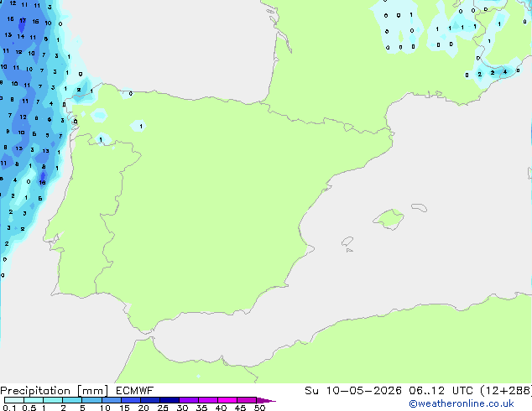Click the '0.5' legend scale label
532x411 pixels.
[29, 408]
